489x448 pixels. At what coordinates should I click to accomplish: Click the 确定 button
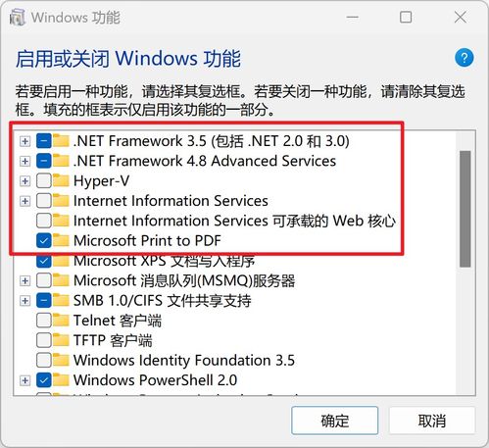pos(335,421)
